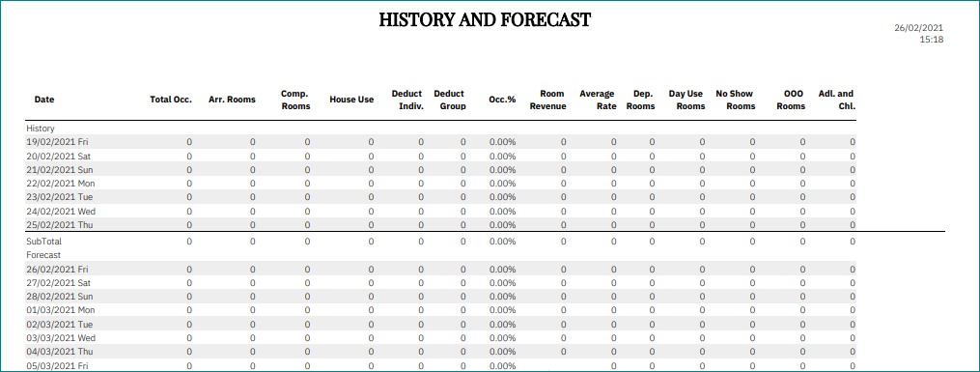980x372 pixels.
Task: Click the HISTORY AND FORECAST report title
Action: pos(485,19)
